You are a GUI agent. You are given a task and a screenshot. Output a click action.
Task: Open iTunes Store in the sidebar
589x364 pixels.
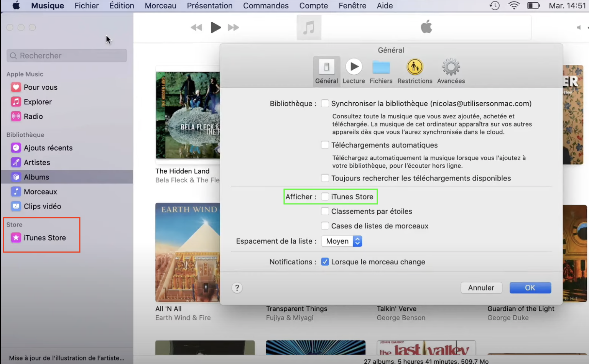click(x=44, y=238)
